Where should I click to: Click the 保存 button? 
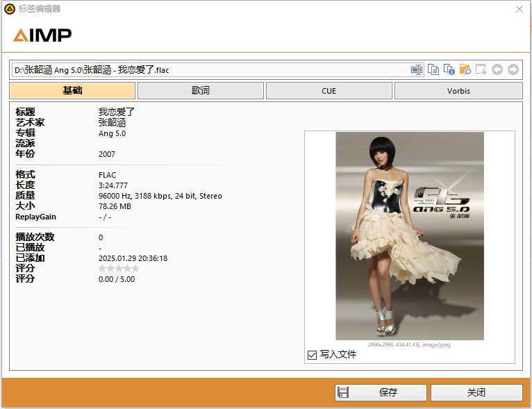(381, 392)
